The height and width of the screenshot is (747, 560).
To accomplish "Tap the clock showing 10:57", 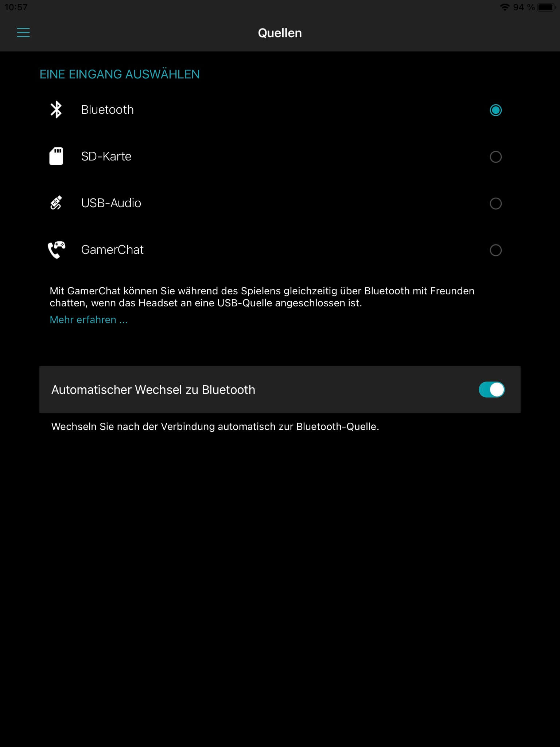I will tap(16, 7).
